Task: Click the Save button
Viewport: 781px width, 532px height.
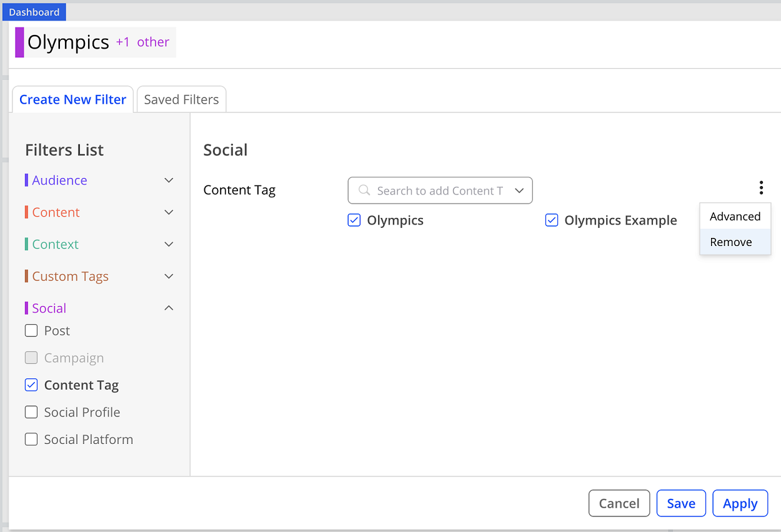Action: [681, 503]
